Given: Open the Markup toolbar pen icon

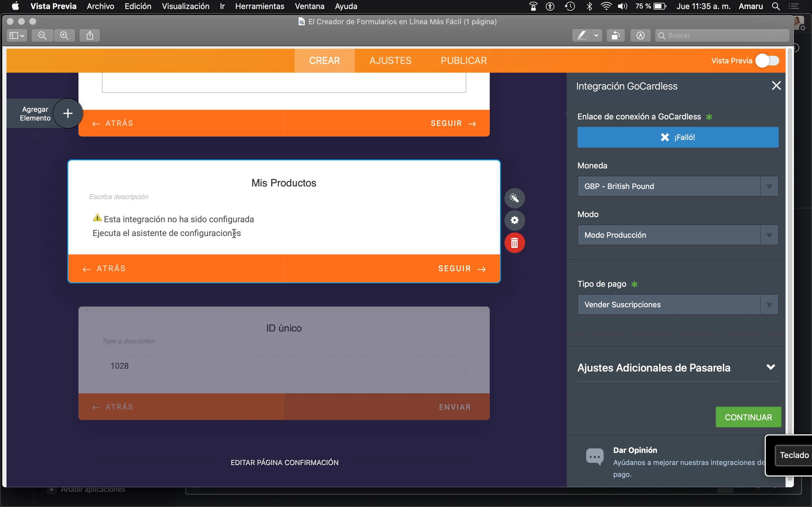Looking at the screenshot, I should tap(639, 35).
